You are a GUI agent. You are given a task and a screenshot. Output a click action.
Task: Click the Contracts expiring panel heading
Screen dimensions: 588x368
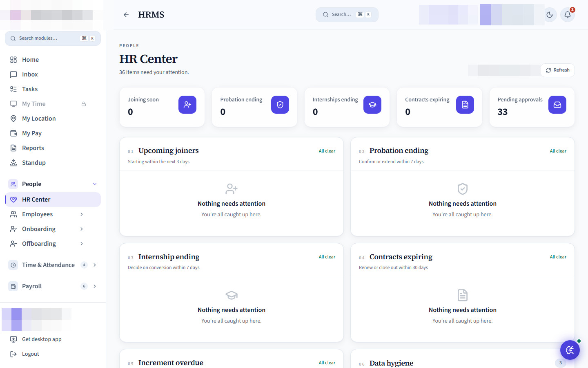coord(401,257)
